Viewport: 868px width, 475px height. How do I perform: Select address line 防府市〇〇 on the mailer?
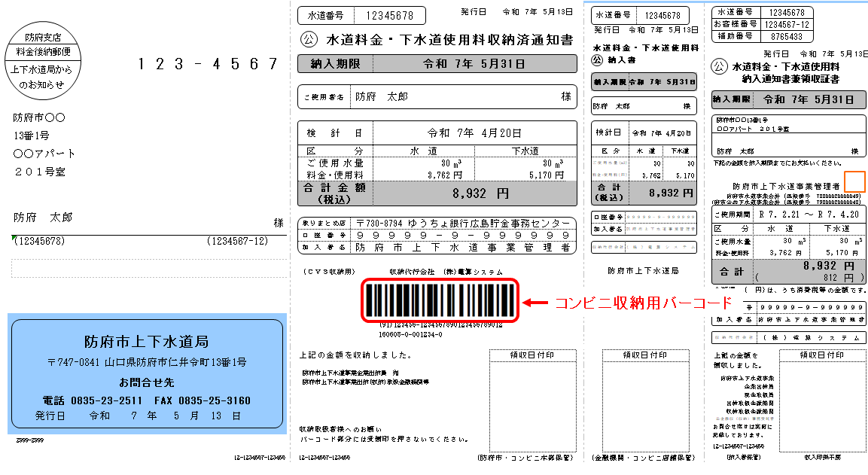coord(39,118)
